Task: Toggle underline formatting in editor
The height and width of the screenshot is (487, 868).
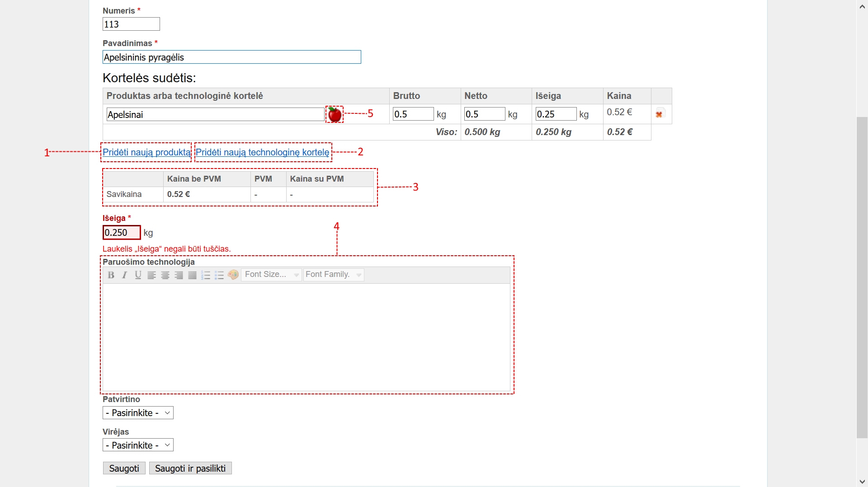Action: pyautogui.click(x=138, y=275)
